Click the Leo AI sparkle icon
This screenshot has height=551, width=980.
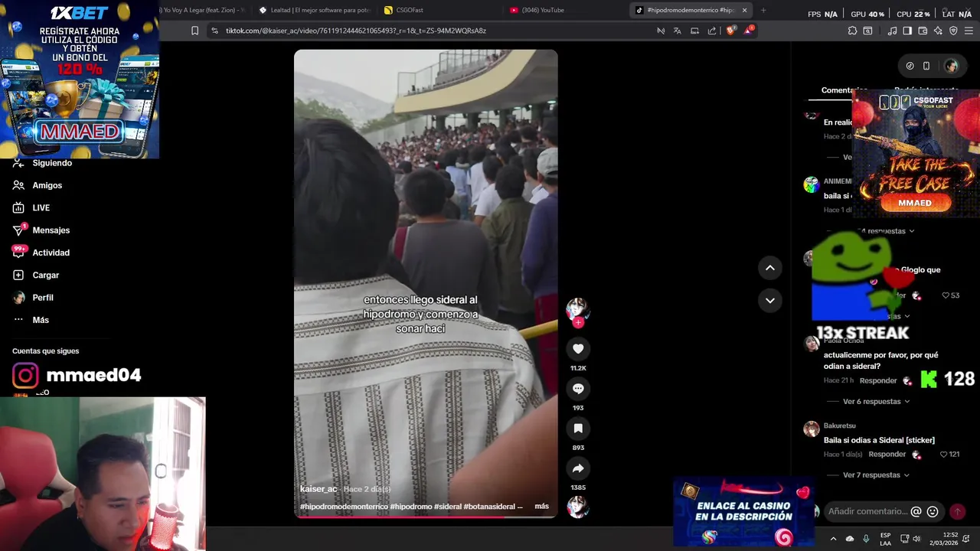(938, 31)
